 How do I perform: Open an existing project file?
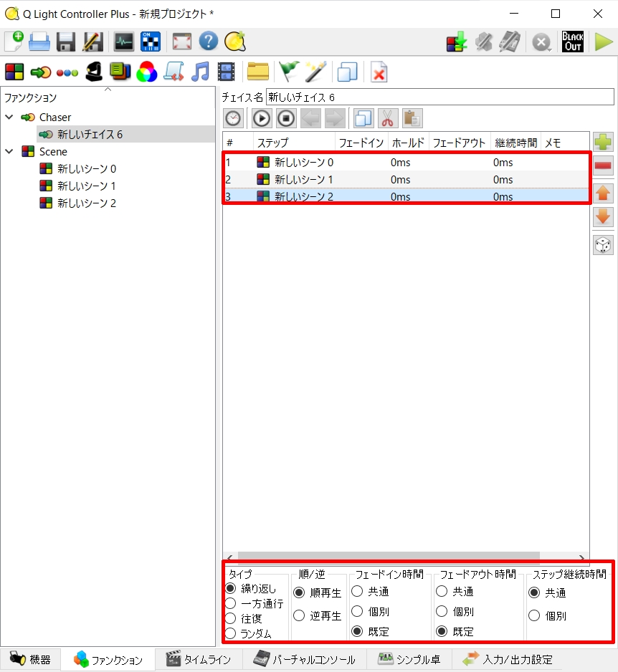[x=39, y=42]
